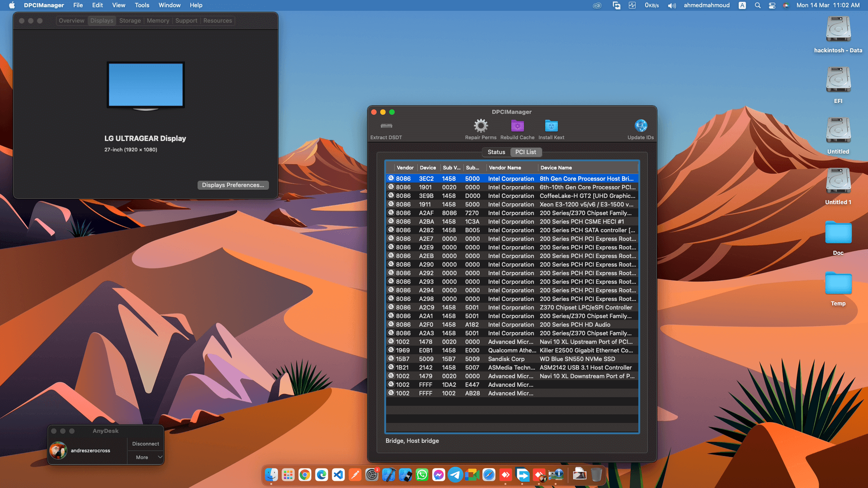Click Disconnect in the AnyDesk window
The height and width of the screenshot is (488, 868).
pos(146,444)
